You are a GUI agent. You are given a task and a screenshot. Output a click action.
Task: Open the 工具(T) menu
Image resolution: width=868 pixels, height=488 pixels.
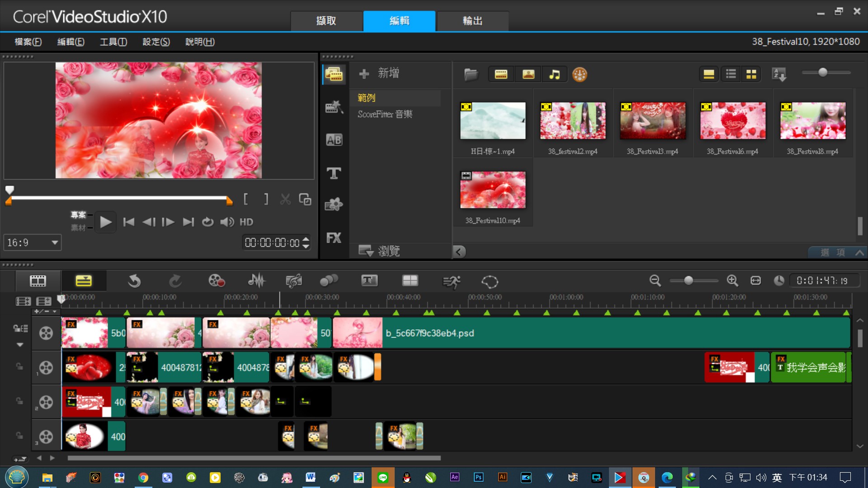click(x=113, y=42)
